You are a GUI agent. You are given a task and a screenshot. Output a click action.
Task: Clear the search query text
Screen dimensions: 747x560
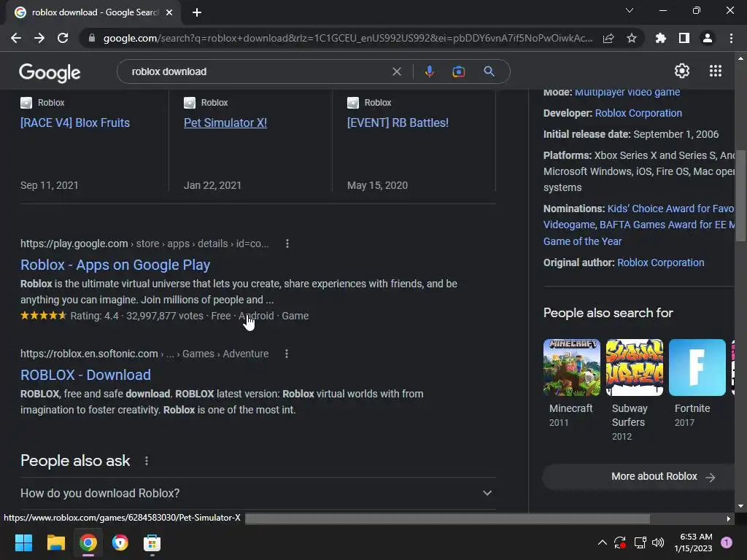click(396, 71)
